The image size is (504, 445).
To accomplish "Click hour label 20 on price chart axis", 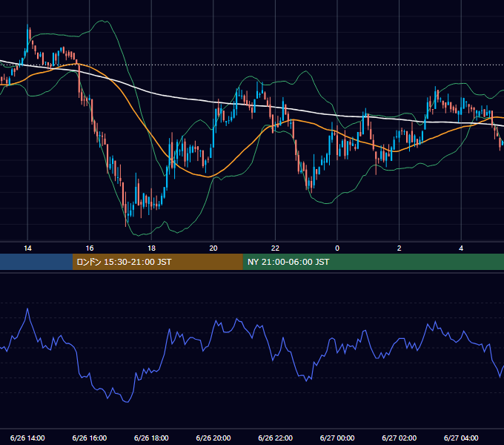I will [x=213, y=248].
